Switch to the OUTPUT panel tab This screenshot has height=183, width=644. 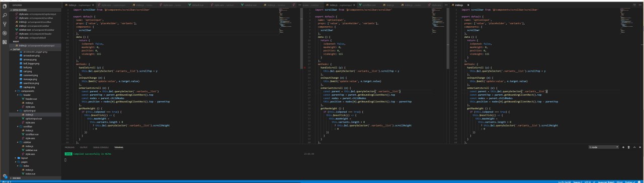click(84, 147)
